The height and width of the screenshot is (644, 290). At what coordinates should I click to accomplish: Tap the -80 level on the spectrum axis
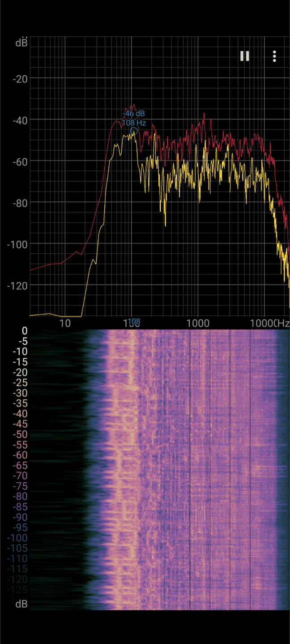click(18, 203)
